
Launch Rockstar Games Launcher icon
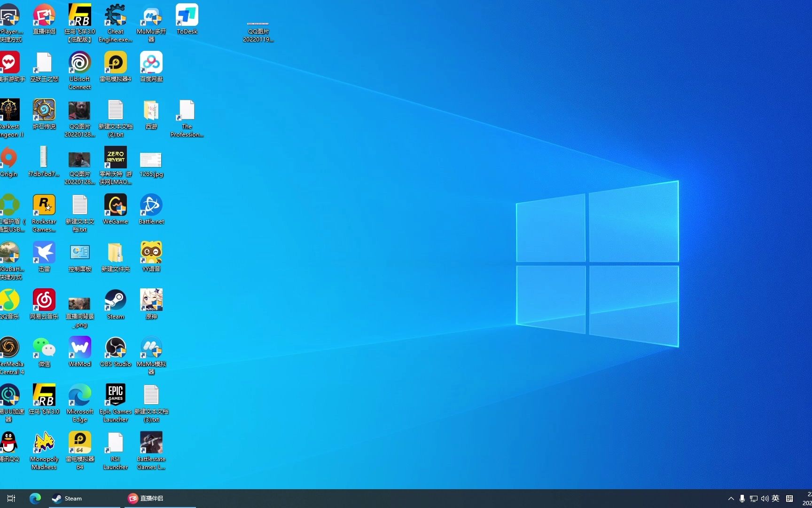coord(44,213)
